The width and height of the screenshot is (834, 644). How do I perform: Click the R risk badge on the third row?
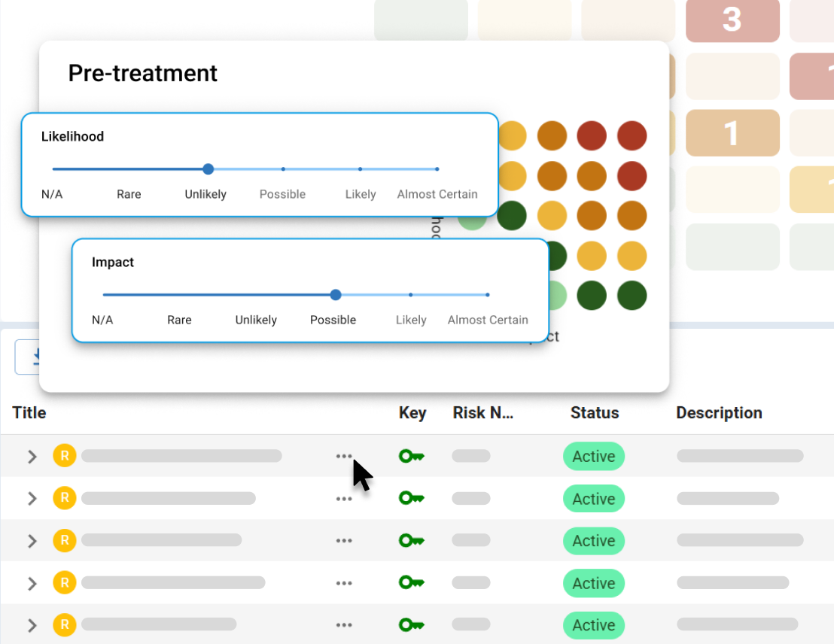(x=64, y=540)
